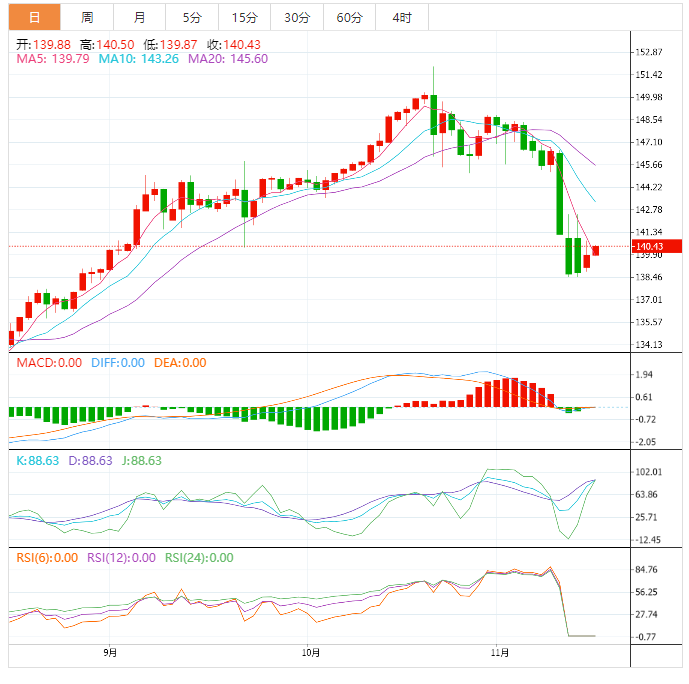Click the 10月 date axis label
Image resolution: width=689 pixels, height=684 pixels.
click(311, 653)
